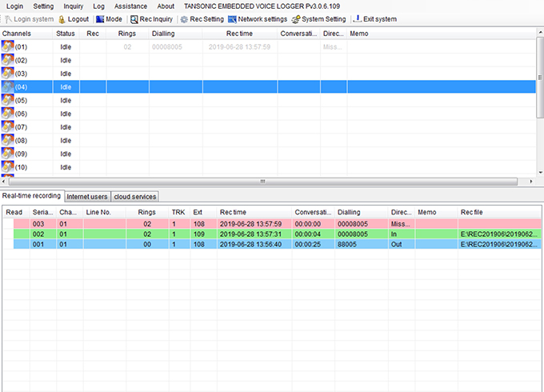Viewport: 544px width, 392px height.
Task: Switch to Internet users tab
Action: 86,196
